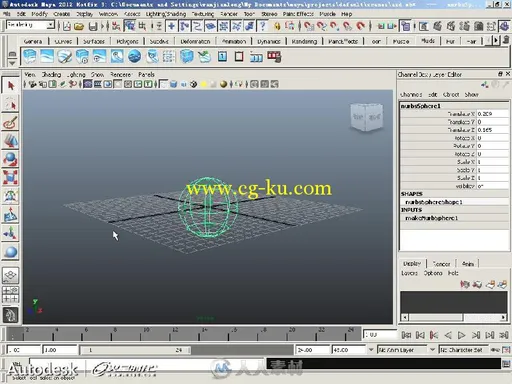This screenshot has width=512, height=384.
Task: Open the shelf menu arrow at left
Action: pyautogui.click(x=12, y=63)
